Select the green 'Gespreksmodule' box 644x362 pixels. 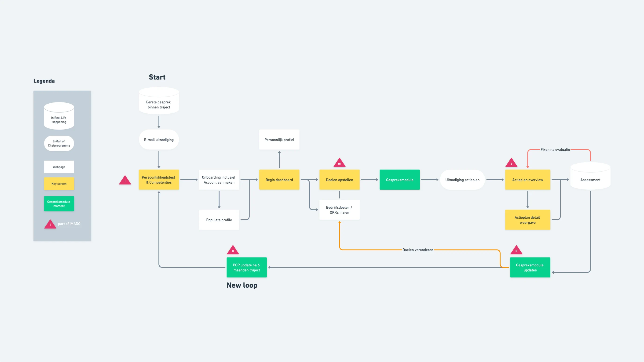(x=400, y=180)
